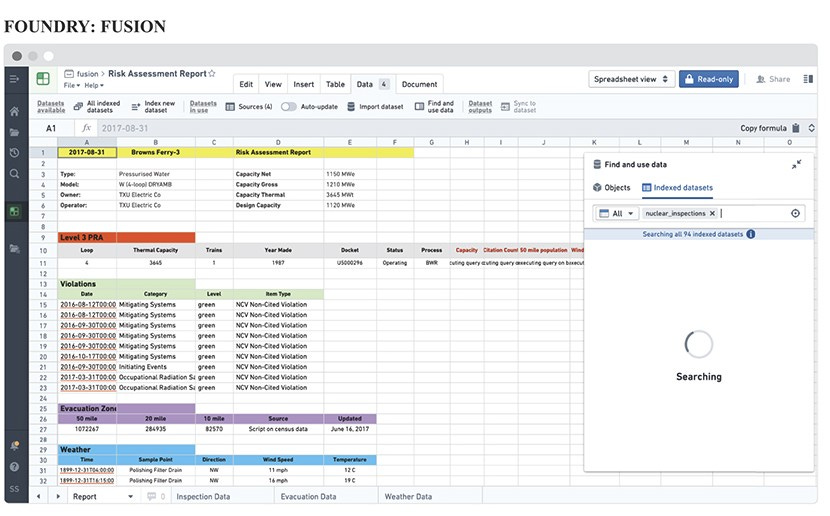
Task: Click the fx formula icon
Action: tap(87, 128)
